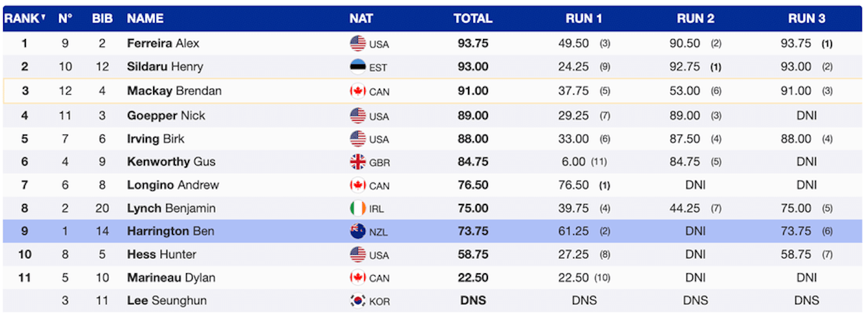Click the NAT column header

[x=361, y=19]
